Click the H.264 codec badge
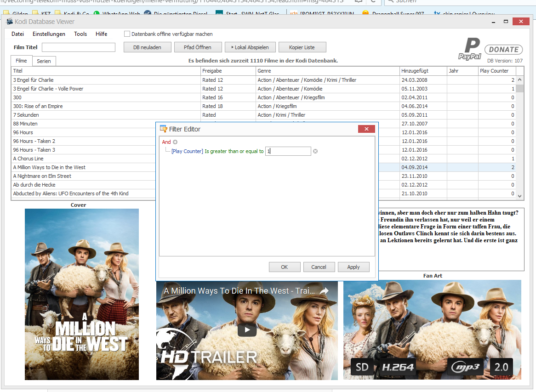This screenshot has height=392, width=536. pos(398,367)
